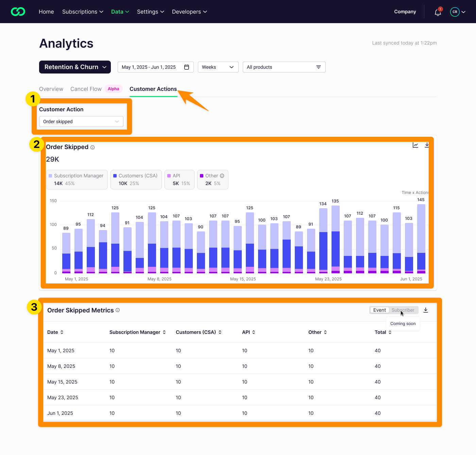Switch metrics view to Event
Viewport: 476px width, 455px height.
pos(379,310)
